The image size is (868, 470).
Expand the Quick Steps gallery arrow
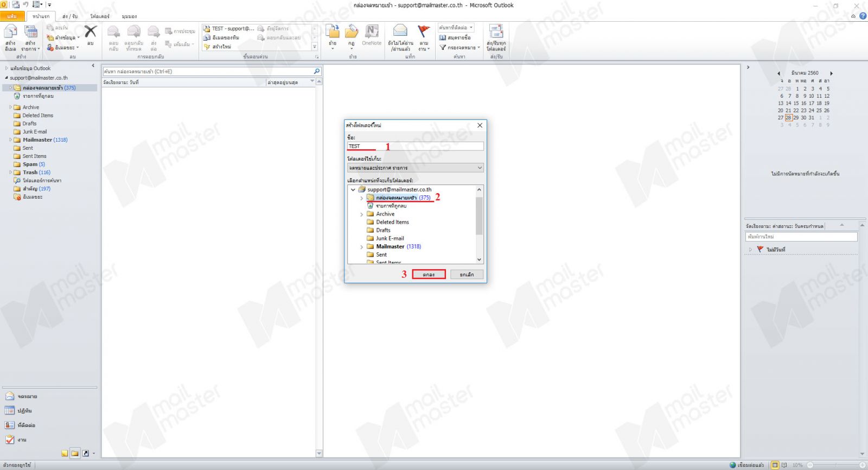point(315,47)
